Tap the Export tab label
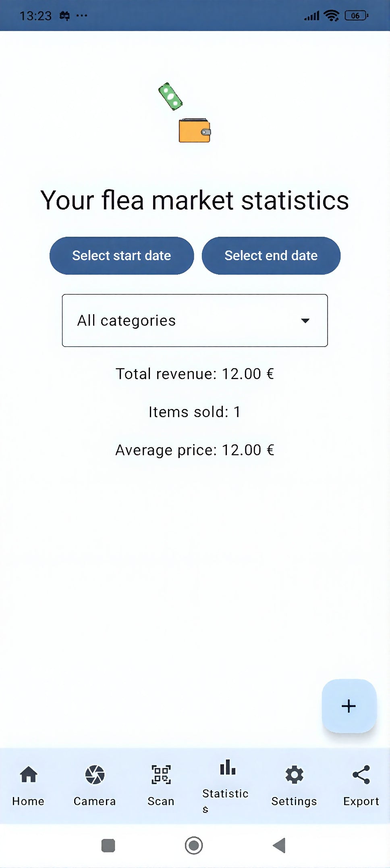Image resolution: width=390 pixels, height=868 pixels. (361, 801)
